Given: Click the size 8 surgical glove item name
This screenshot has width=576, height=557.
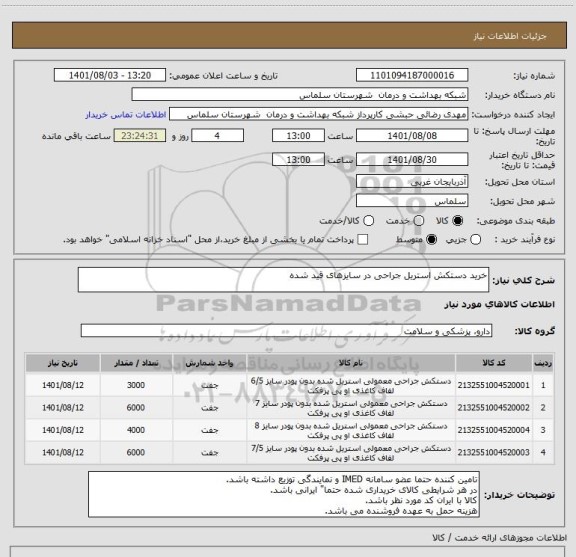Looking at the screenshot, I should [350, 431].
